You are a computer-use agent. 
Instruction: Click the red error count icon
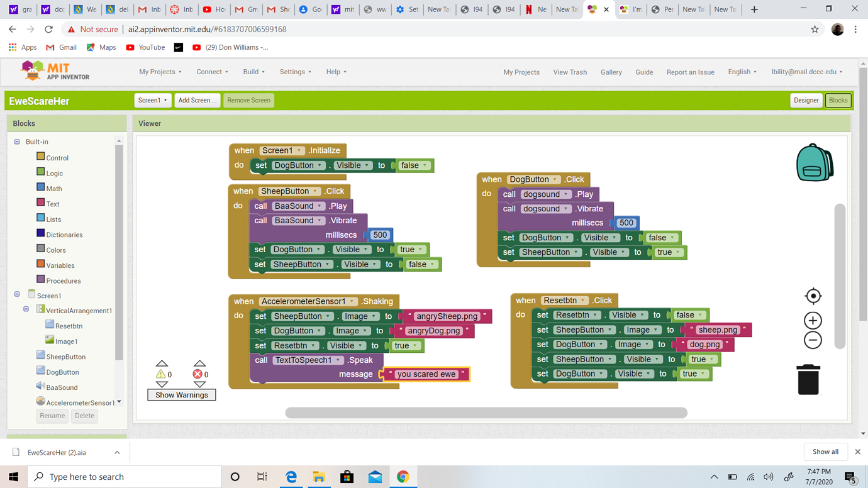pos(197,374)
